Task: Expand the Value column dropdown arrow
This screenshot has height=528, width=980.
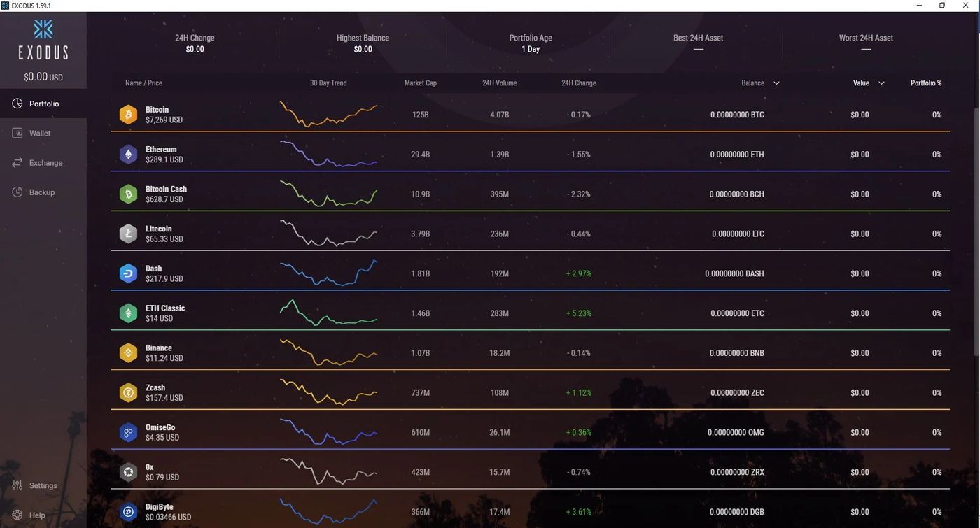Action: [x=881, y=83]
